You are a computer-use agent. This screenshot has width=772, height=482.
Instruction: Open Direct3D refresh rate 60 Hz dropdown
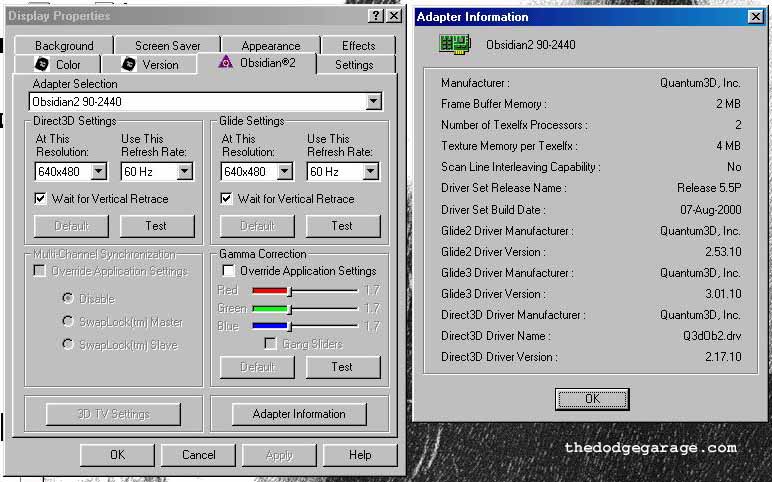185,171
